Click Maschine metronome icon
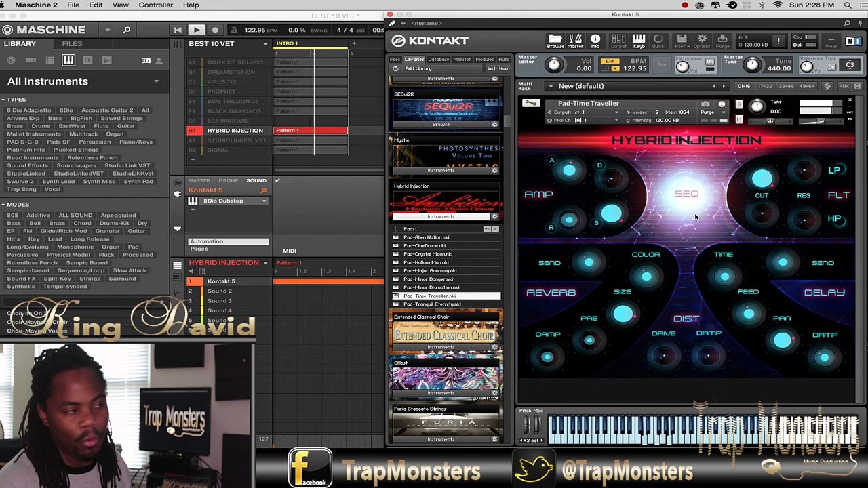The width and height of the screenshot is (868, 488). [x=233, y=30]
